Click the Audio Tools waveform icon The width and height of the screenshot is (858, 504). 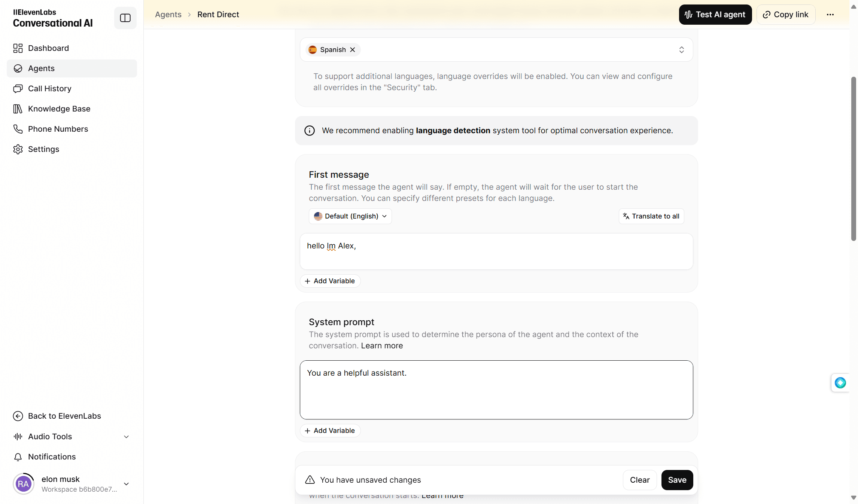pyautogui.click(x=18, y=437)
